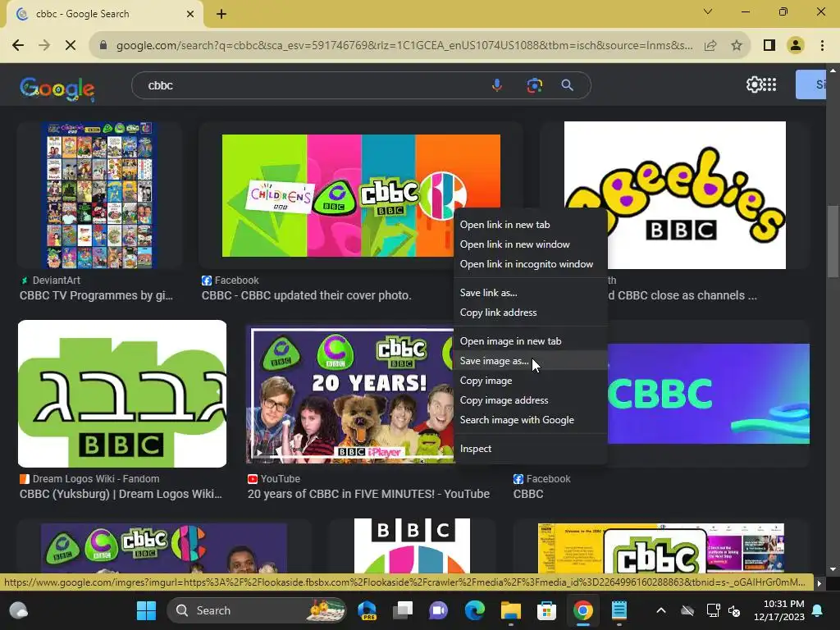Screen dimensions: 840x630
Task: Choose Open link in new tab
Action: 531,225
